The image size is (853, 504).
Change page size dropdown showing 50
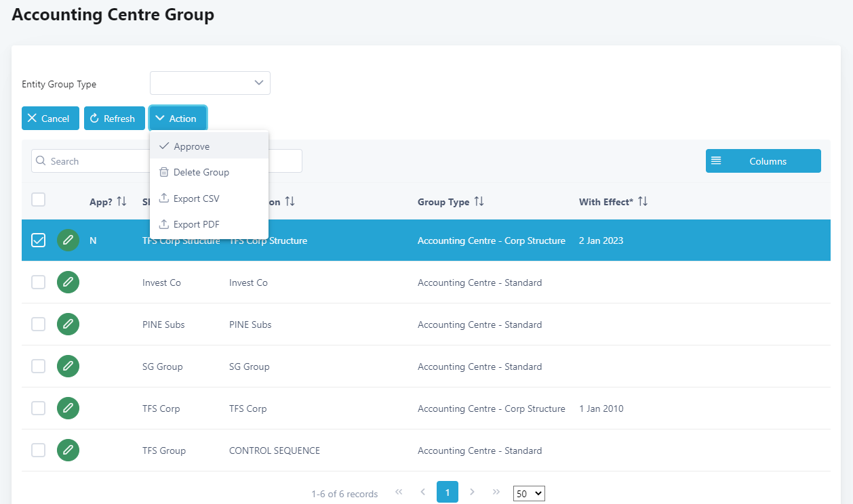pos(529,494)
